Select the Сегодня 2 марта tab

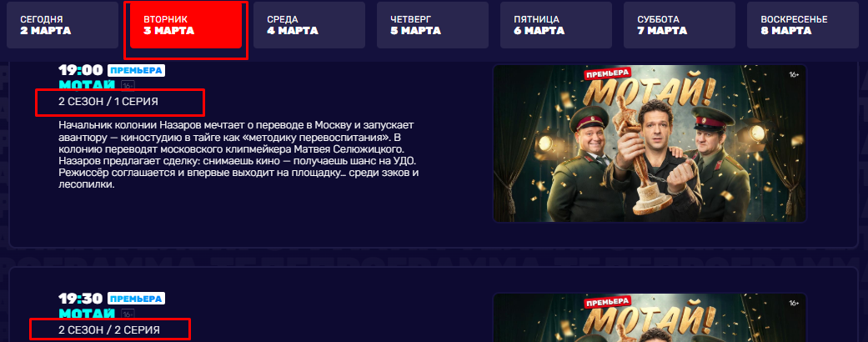(63, 25)
